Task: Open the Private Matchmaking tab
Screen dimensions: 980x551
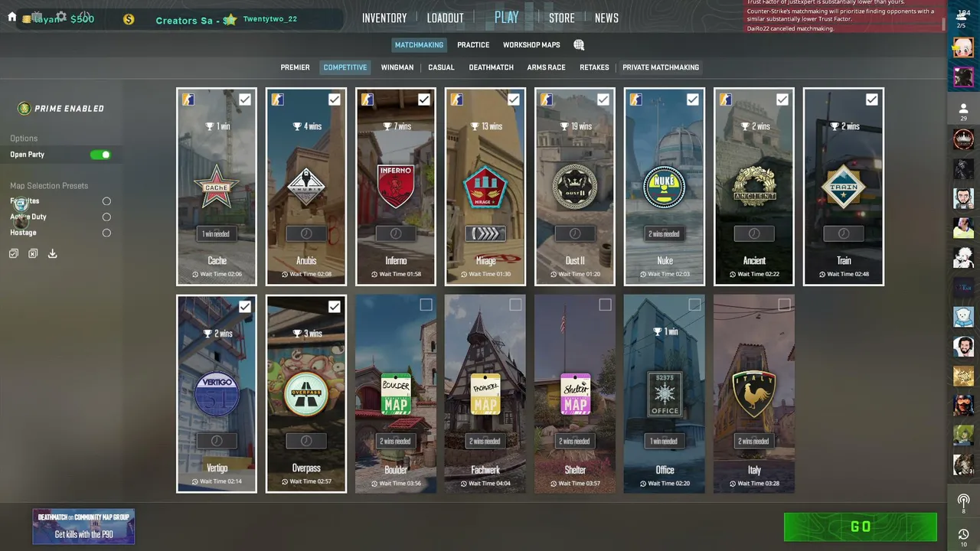Action: (x=661, y=67)
